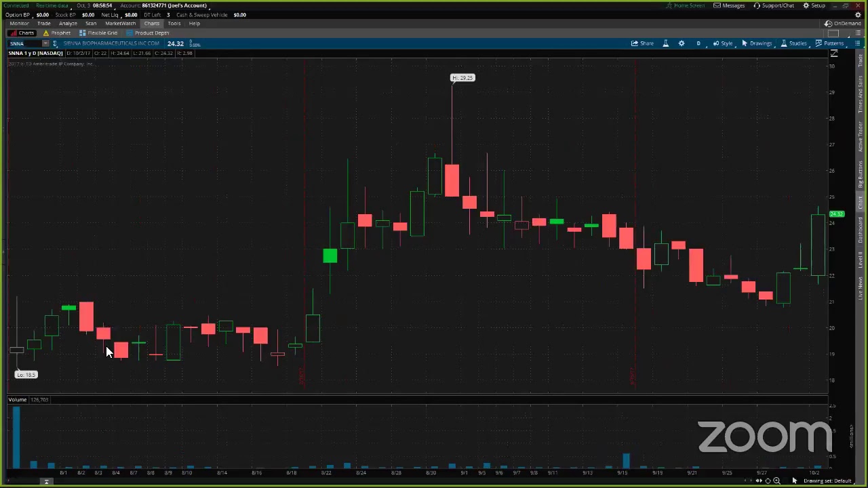
Task: Open Messages
Action: tap(729, 5)
